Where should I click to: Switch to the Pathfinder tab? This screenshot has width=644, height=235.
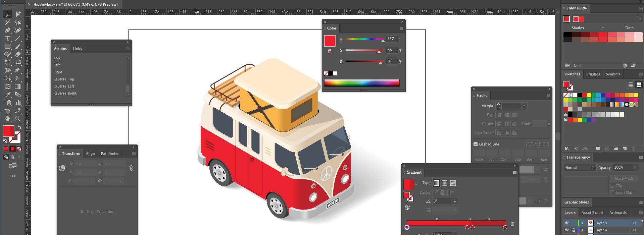click(110, 154)
